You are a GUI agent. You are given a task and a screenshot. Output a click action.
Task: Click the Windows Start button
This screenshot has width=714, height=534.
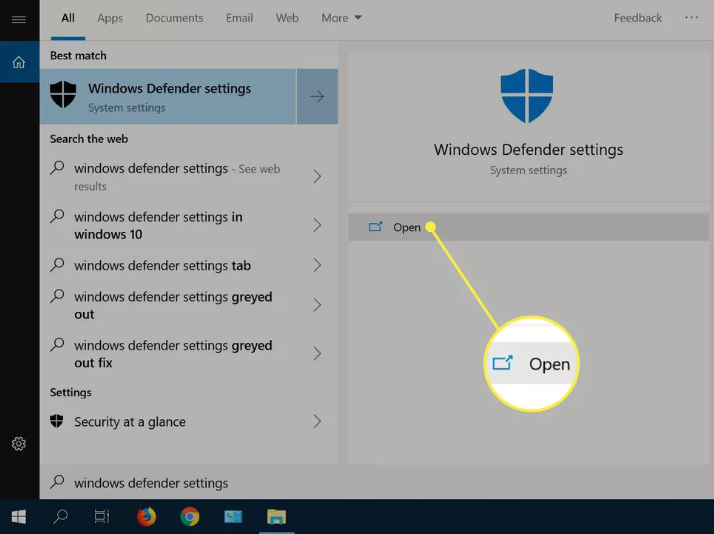pyautogui.click(x=19, y=517)
